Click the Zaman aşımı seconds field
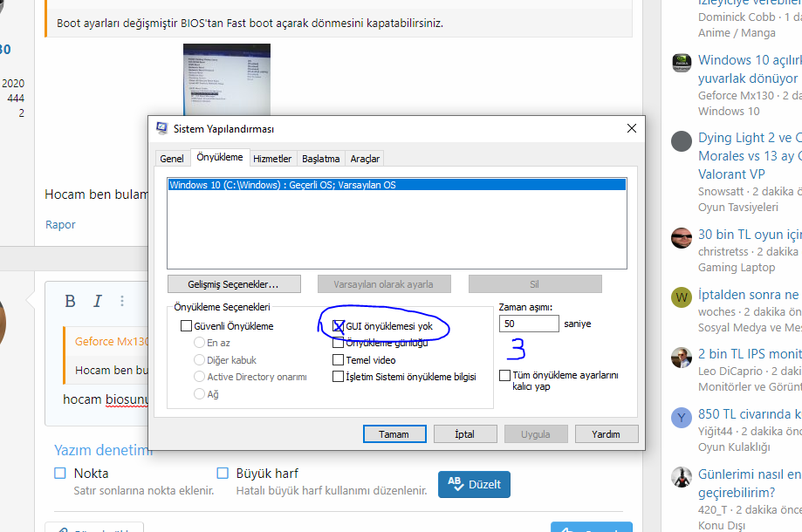This screenshot has width=802, height=532. click(x=529, y=324)
